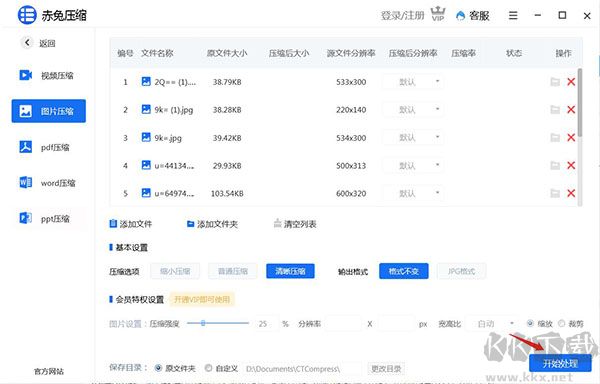
Task: Click the save directory path field
Action: coord(302,369)
